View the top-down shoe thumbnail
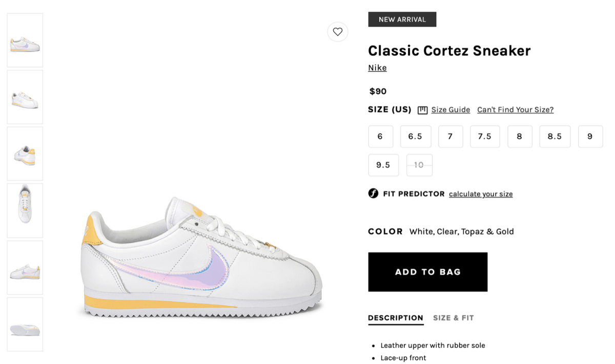The width and height of the screenshot is (615, 364). pyautogui.click(x=25, y=210)
